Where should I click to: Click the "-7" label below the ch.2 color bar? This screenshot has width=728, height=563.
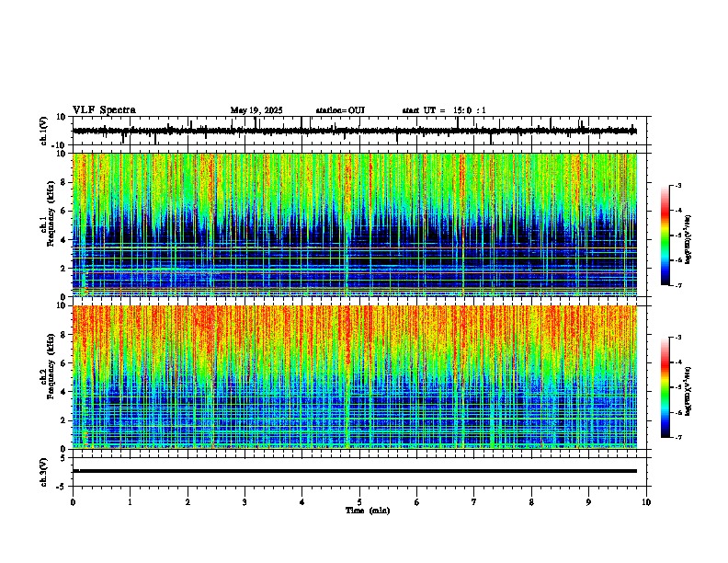click(677, 437)
